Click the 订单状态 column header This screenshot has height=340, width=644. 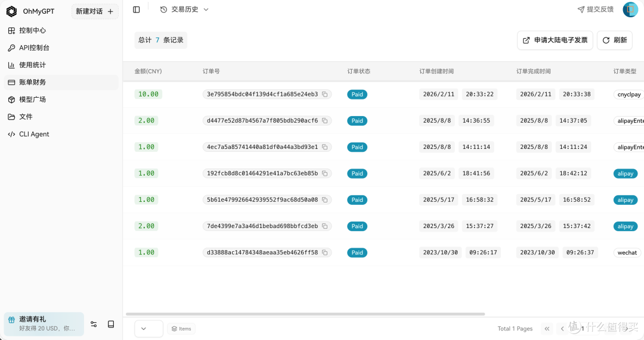(x=358, y=71)
